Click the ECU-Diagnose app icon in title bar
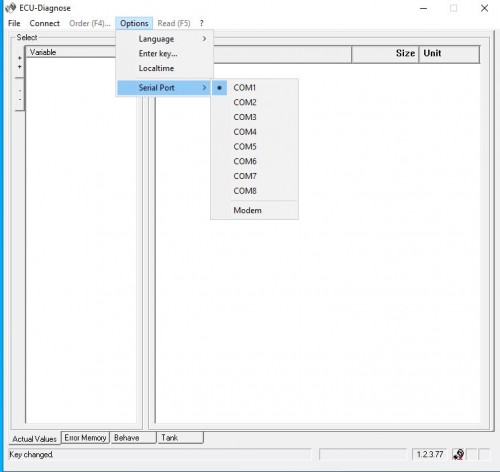This screenshot has height=472, width=500. tap(11, 8)
